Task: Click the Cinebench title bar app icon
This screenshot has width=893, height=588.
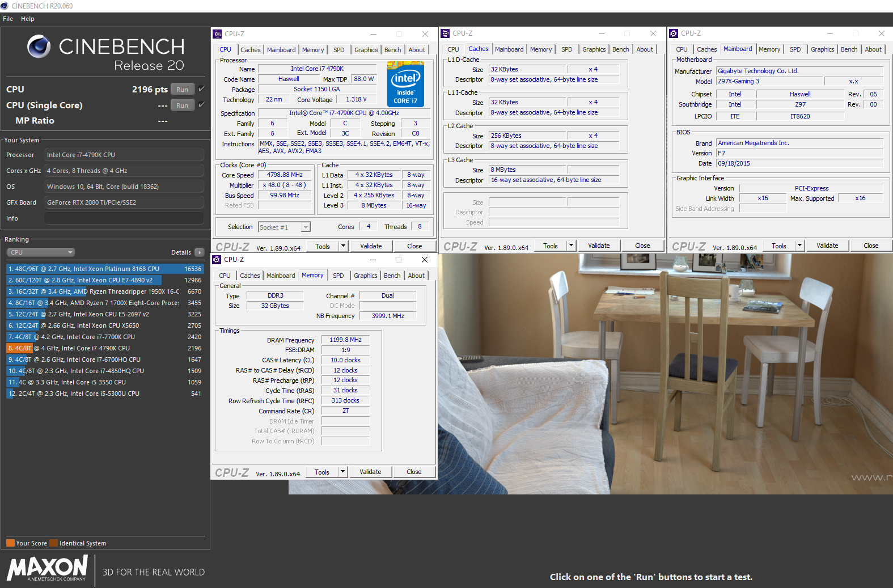Action: (5, 6)
